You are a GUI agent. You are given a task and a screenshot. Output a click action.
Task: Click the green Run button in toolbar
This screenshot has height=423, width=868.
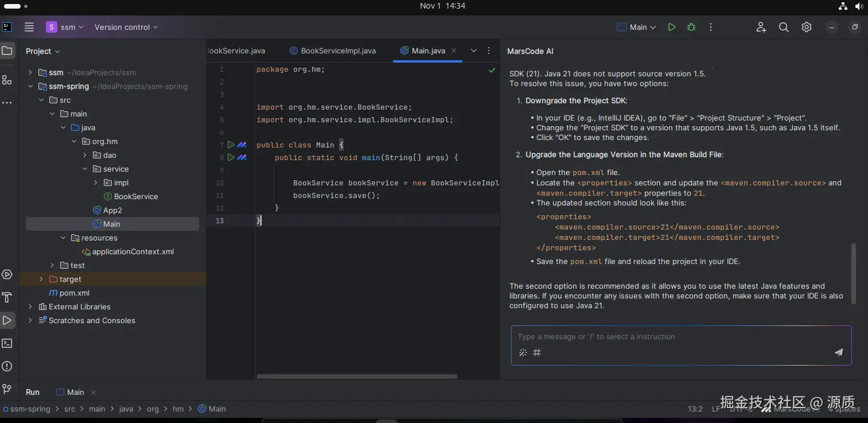pos(671,27)
